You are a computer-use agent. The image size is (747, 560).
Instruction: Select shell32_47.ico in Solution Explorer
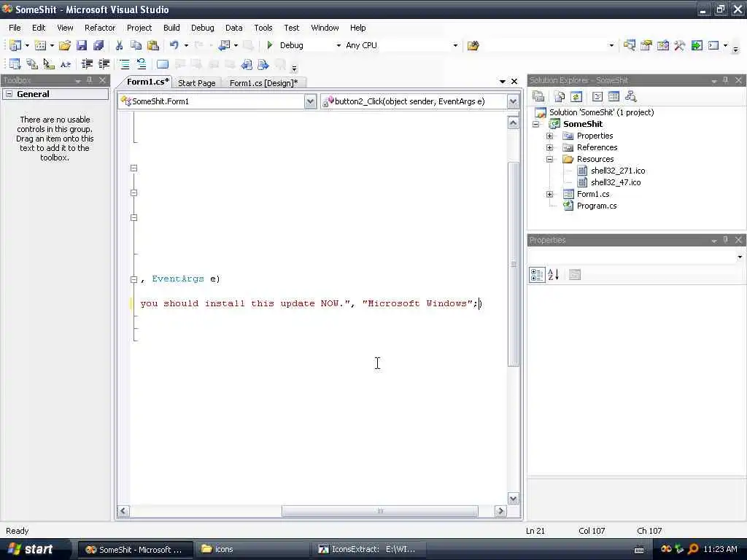616,182
